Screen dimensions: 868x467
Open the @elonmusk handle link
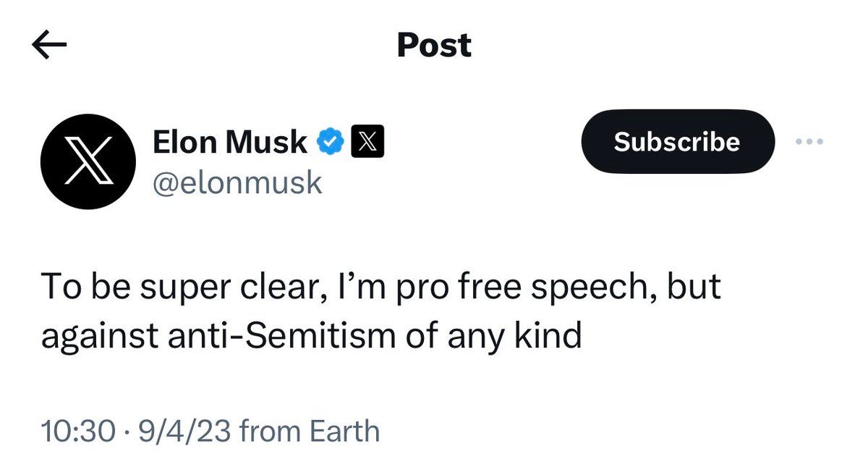point(237,182)
